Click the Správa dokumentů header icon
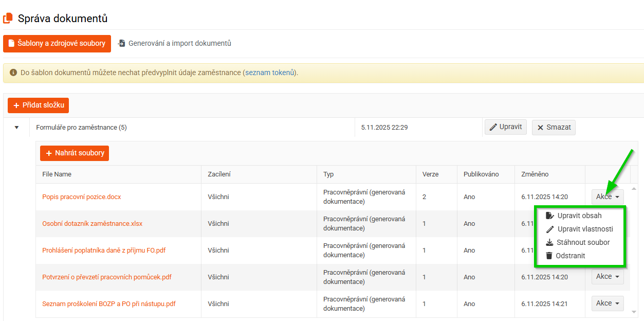Viewport: 644px width, 321px height. (8, 19)
